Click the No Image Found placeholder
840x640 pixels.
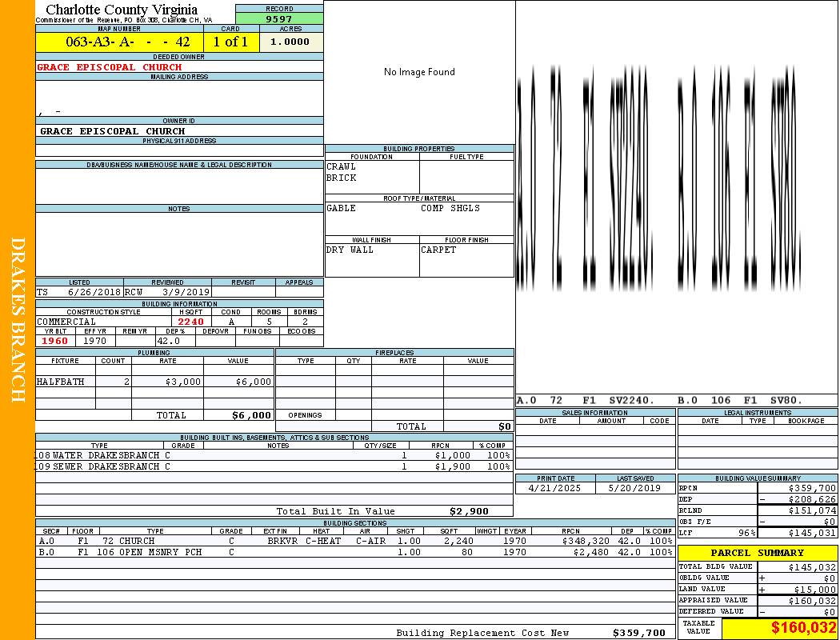click(x=419, y=72)
